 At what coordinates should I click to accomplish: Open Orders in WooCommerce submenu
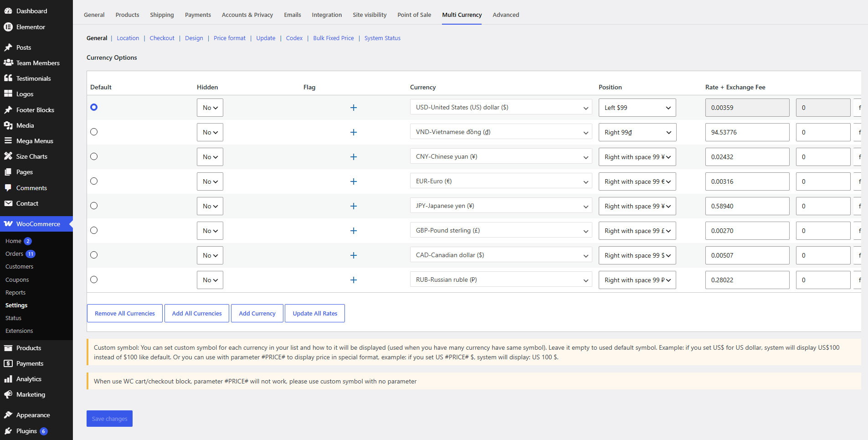(14, 254)
